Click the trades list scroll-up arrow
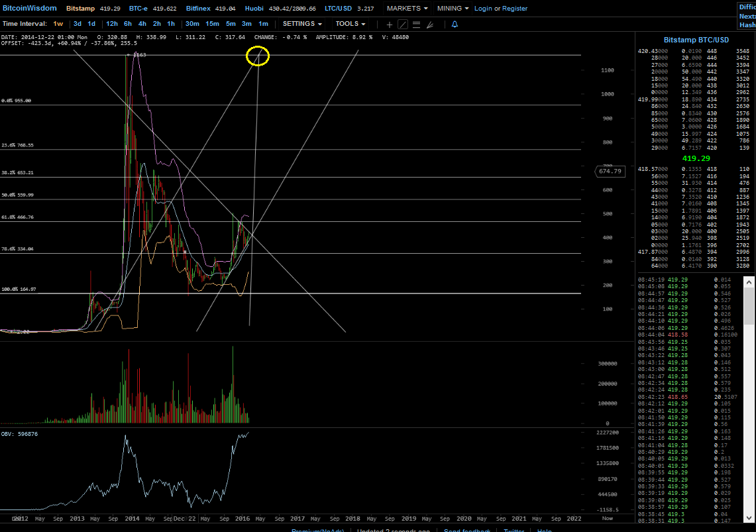Screen dimensions: 756x532 (x=749, y=282)
